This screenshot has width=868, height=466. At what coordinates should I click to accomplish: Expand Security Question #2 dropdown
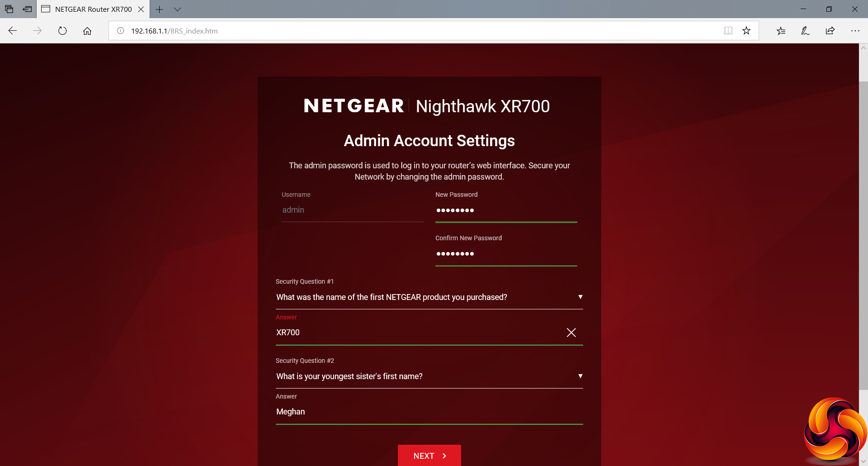coord(580,376)
